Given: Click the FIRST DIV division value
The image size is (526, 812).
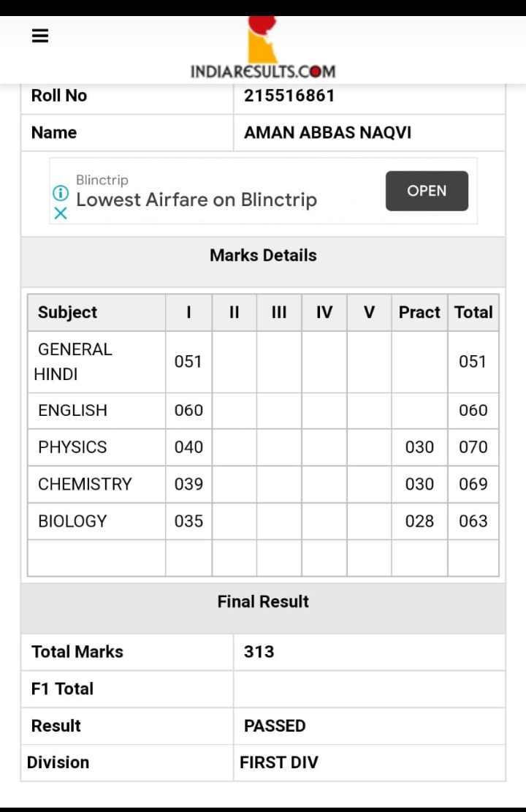Looking at the screenshot, I should click(279, 762).
